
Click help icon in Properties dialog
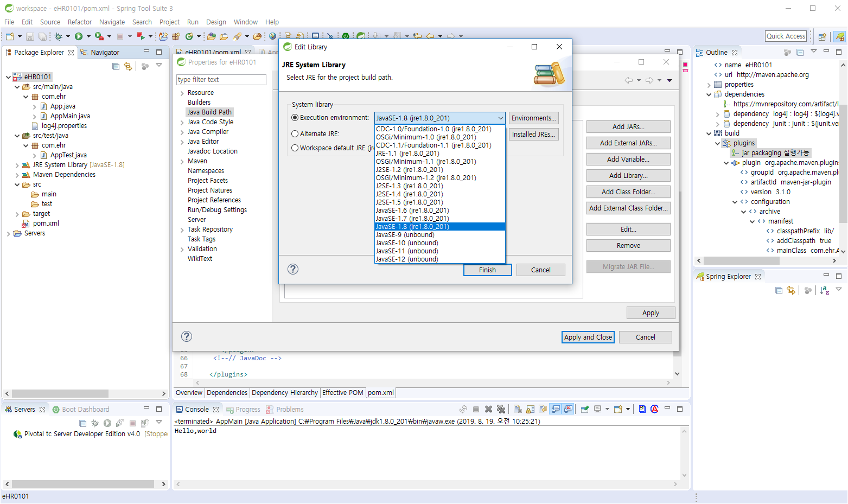pos(187,336)
